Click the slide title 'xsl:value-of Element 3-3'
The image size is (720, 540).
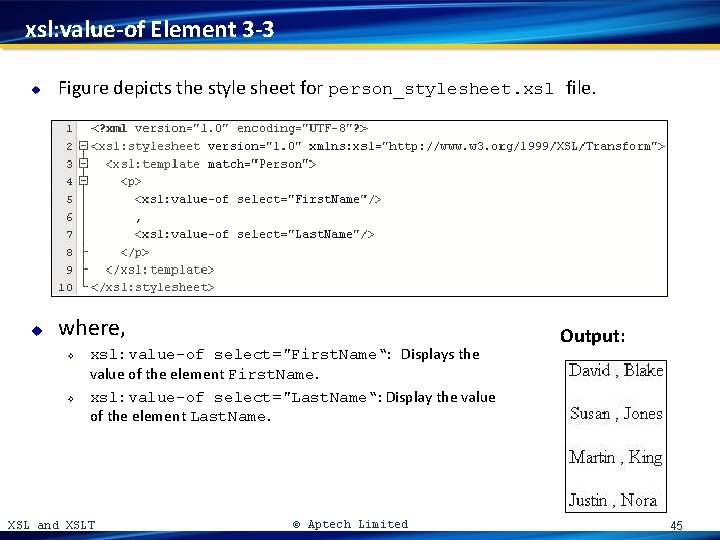click(x=150, y=29)
